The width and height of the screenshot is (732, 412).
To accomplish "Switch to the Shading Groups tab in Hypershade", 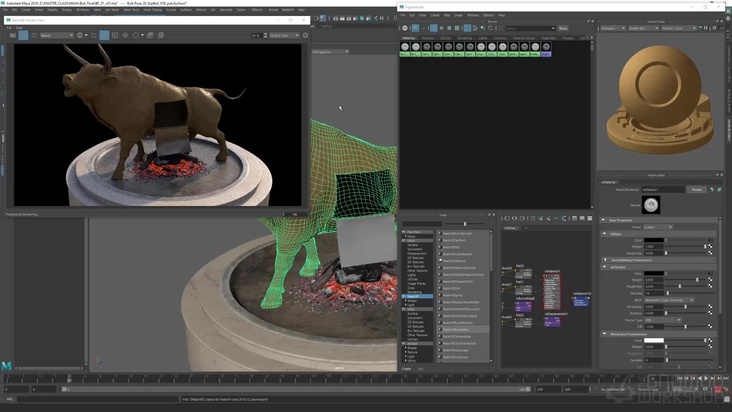I will [x=524, y=38].
